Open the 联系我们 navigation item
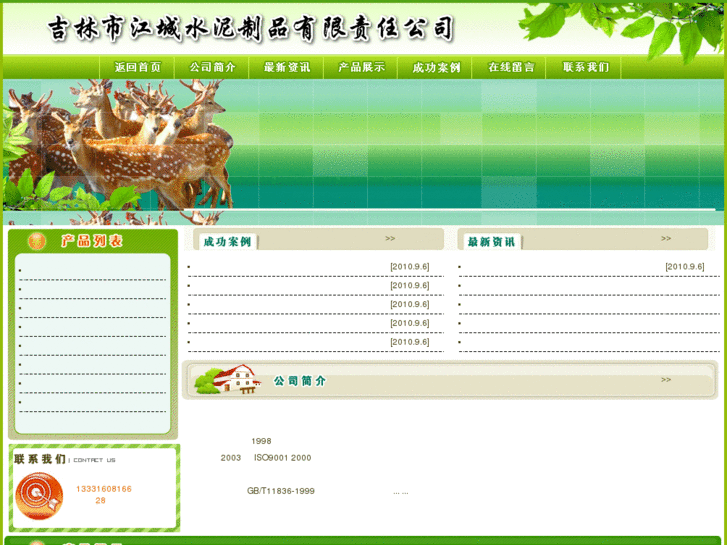Viewport: 727px width, 545px height. click(585, 67)
